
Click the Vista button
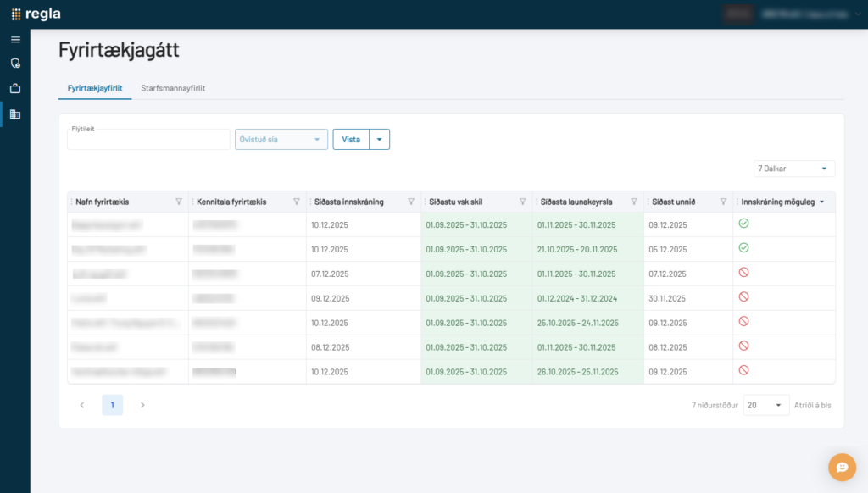(x=351, y=140)
